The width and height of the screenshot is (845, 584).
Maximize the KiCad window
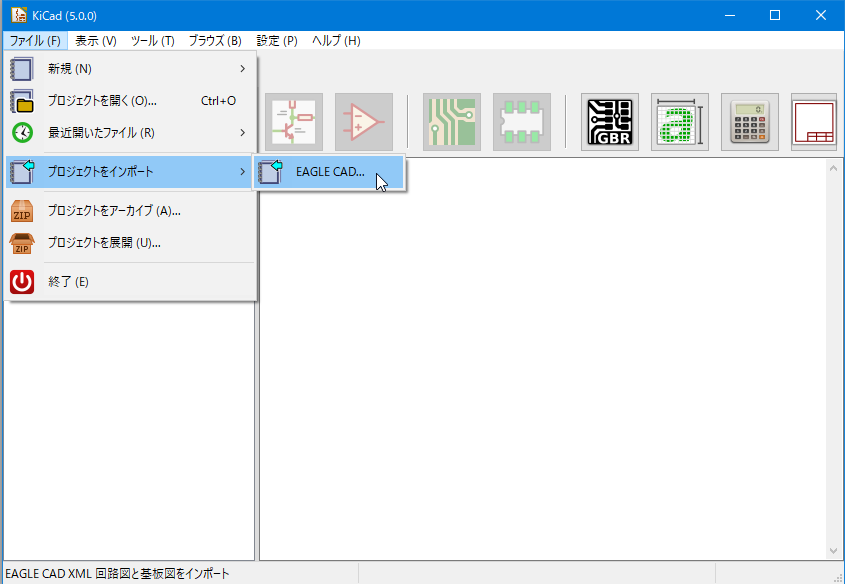(775, 15)
